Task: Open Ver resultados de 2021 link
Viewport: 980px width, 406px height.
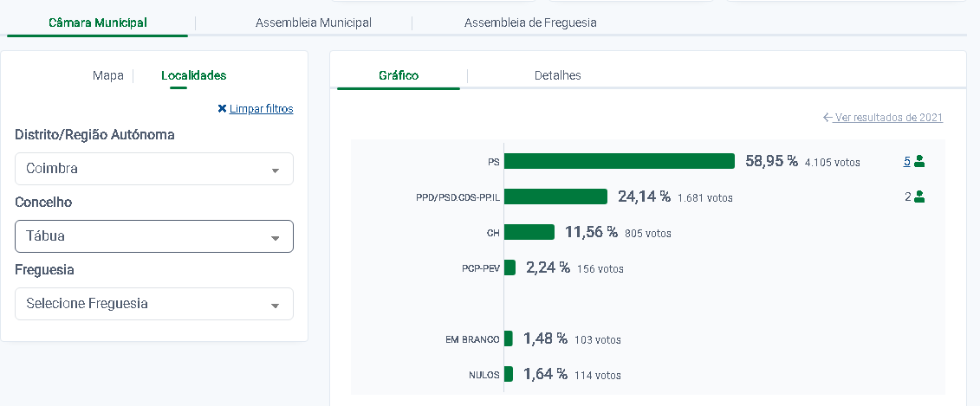Action: click(888, 118)
